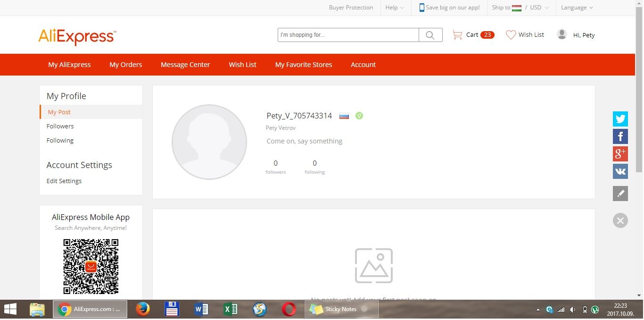This screenshot has width=644, height=320.
Task: Click the user avatar icon beside Hi, Pety
Action: pyautogui.click(x=561, y=34)
